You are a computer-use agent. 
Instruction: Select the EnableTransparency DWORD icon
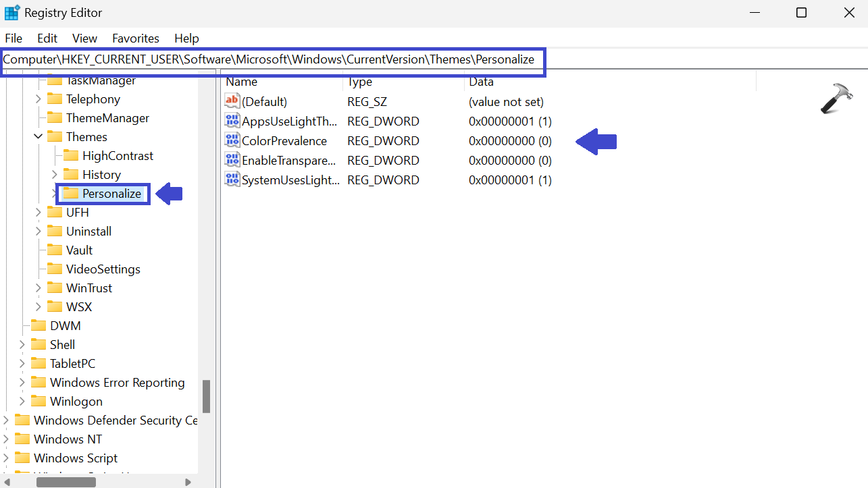tap(232, 160)
